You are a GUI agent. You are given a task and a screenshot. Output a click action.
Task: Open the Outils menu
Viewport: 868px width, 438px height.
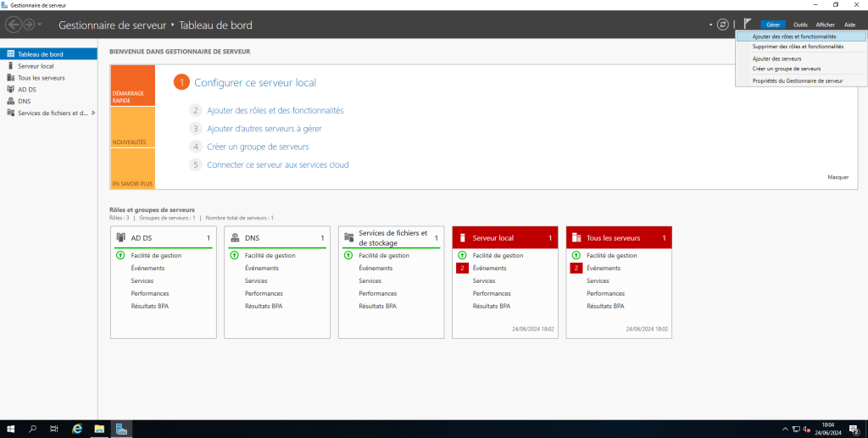pos(799,25)
